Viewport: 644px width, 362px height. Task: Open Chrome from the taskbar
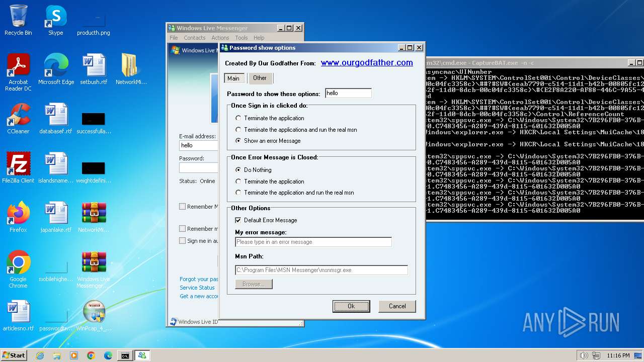coord(91,355)
